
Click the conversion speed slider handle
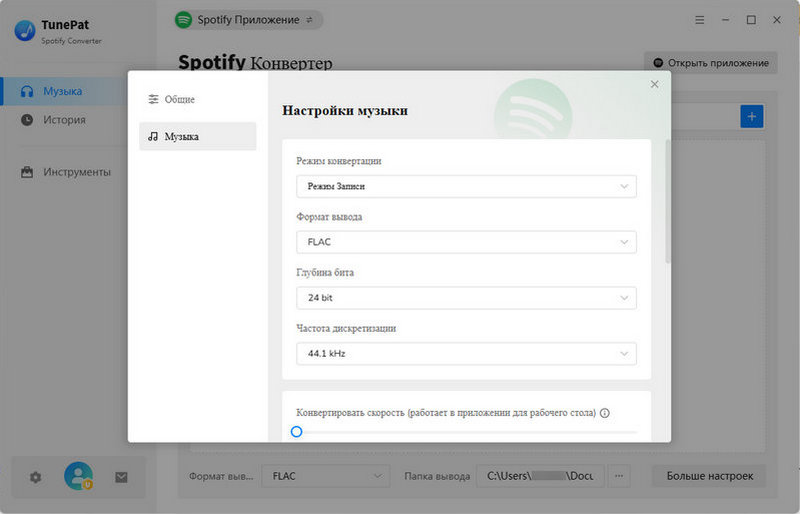(x=296, y=432)
